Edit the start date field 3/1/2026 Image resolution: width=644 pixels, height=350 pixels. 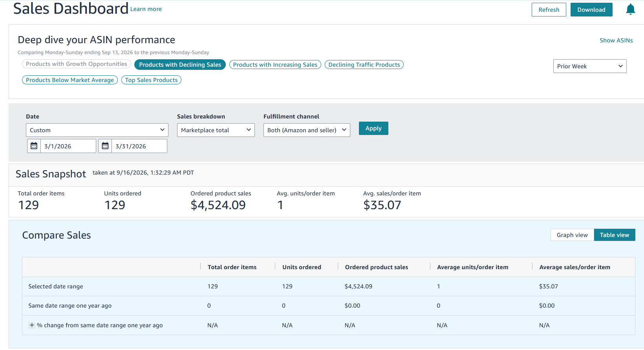(68, 146)
